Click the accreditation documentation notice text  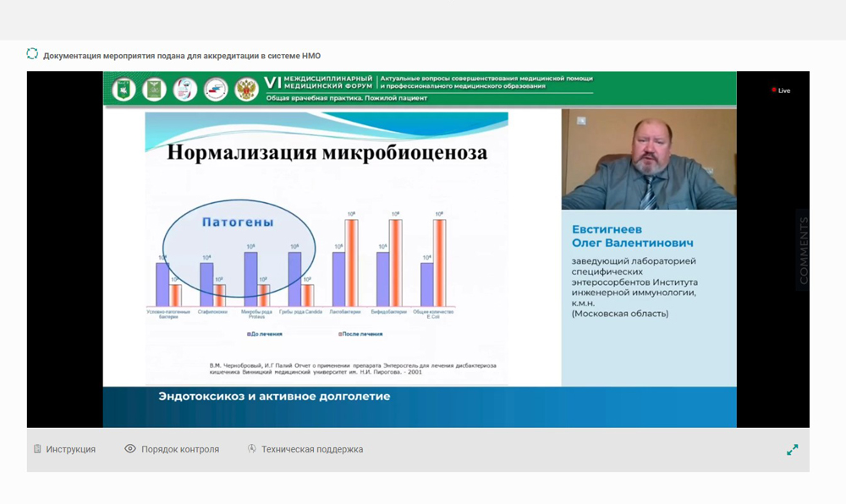click(x=182, y=55)
